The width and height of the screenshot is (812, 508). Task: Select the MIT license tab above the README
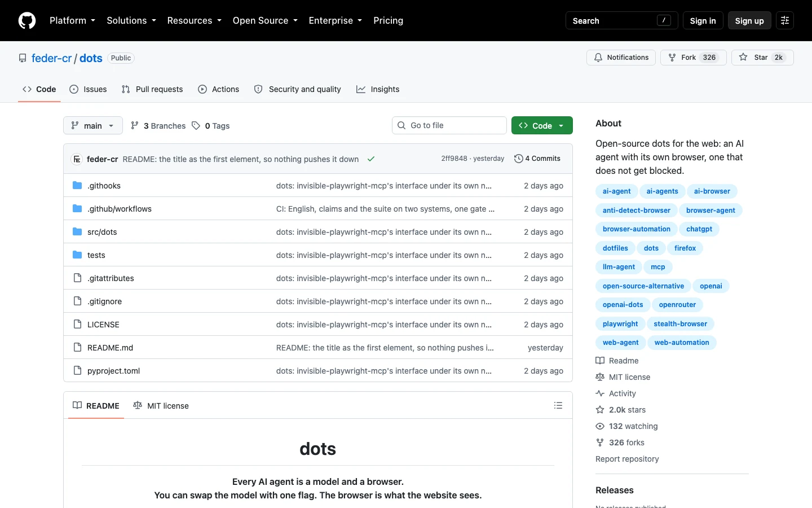tap(161, 405)
